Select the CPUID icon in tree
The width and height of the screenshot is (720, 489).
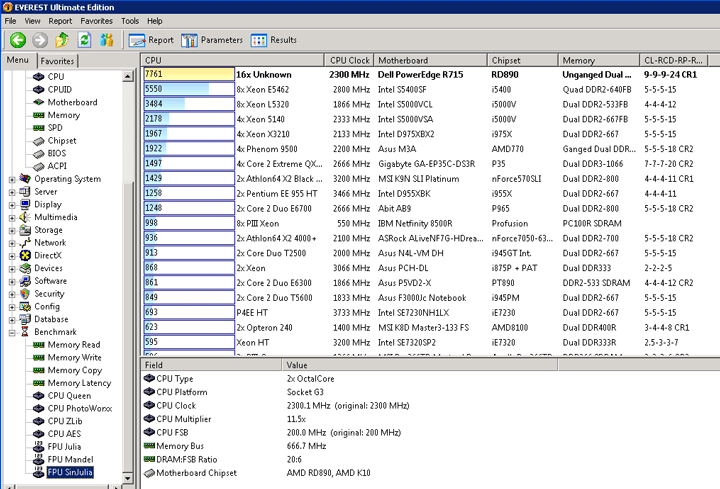click(39, 90)
